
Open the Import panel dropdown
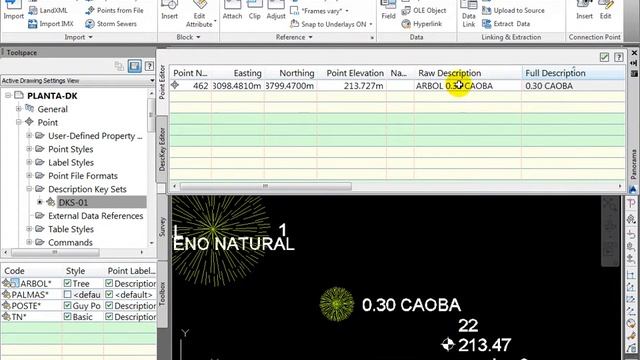[x=79, y=37]
